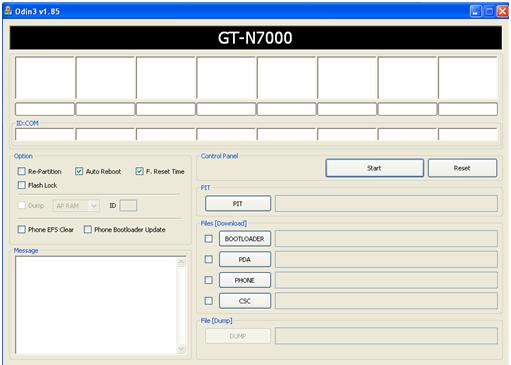Click the PIT file button

(238, 204)
